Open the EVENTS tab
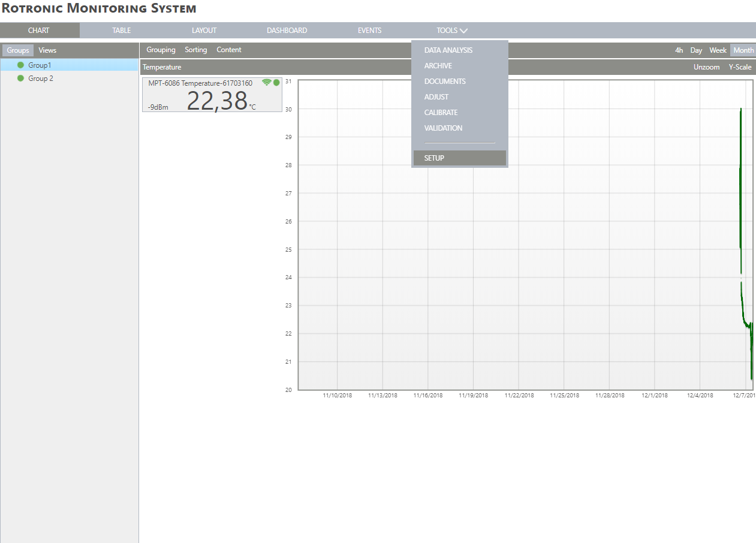The height and width of the screenshot is (543, 756). coord(369,31)
